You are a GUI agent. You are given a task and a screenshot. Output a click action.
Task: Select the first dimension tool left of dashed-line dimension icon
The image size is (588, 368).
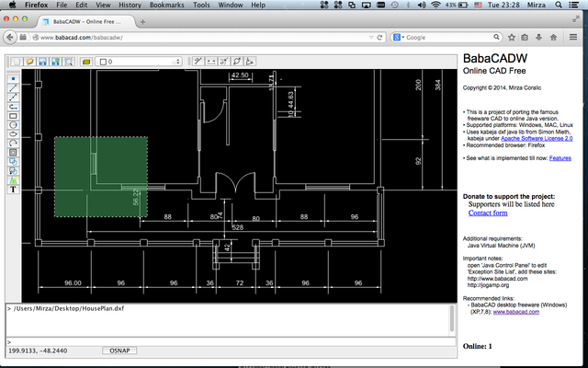click(x=198, y=62)
